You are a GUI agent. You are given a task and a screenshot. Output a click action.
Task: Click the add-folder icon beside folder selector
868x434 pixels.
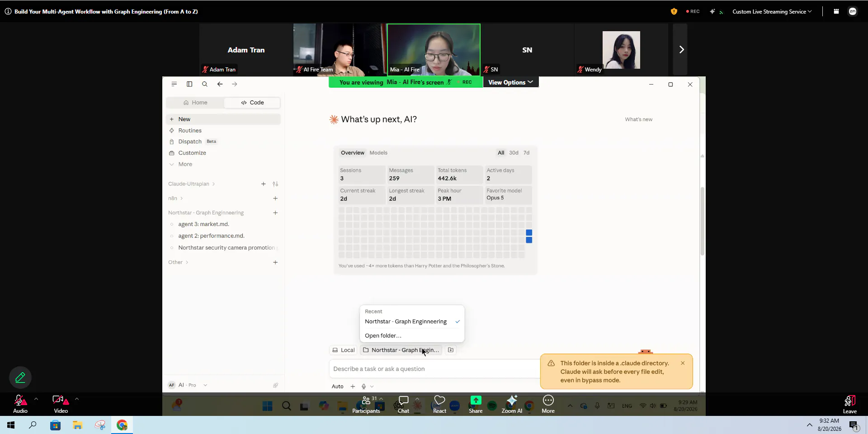451,350
